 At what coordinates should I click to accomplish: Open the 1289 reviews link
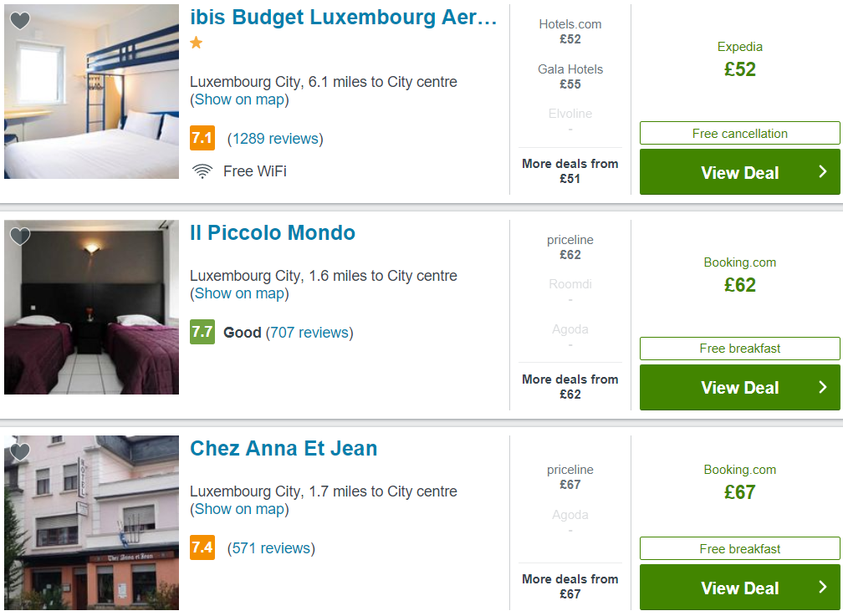(275, 139)
